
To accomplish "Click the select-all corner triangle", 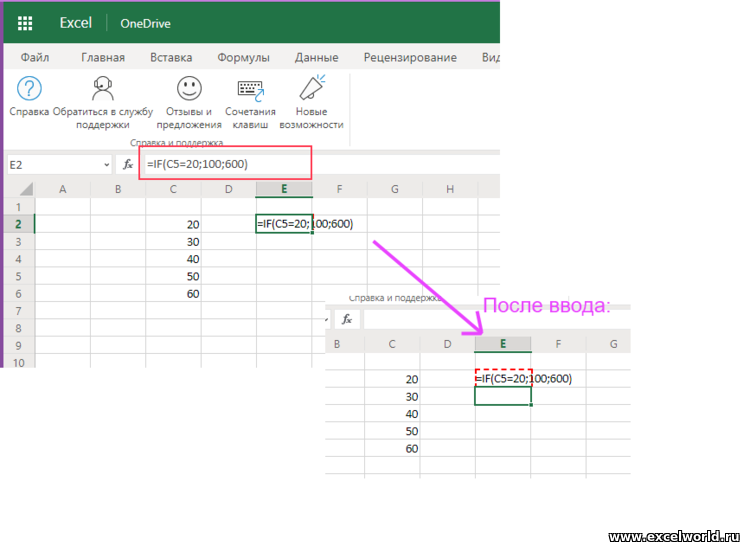I will click(x=26, y=189).
